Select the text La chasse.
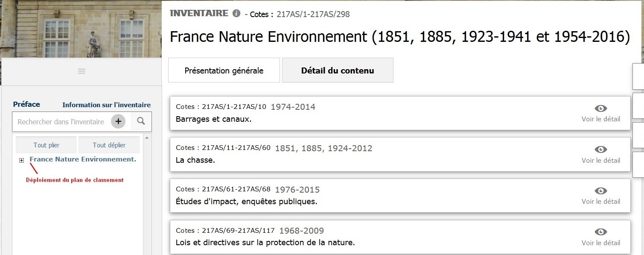 point(195,160)
